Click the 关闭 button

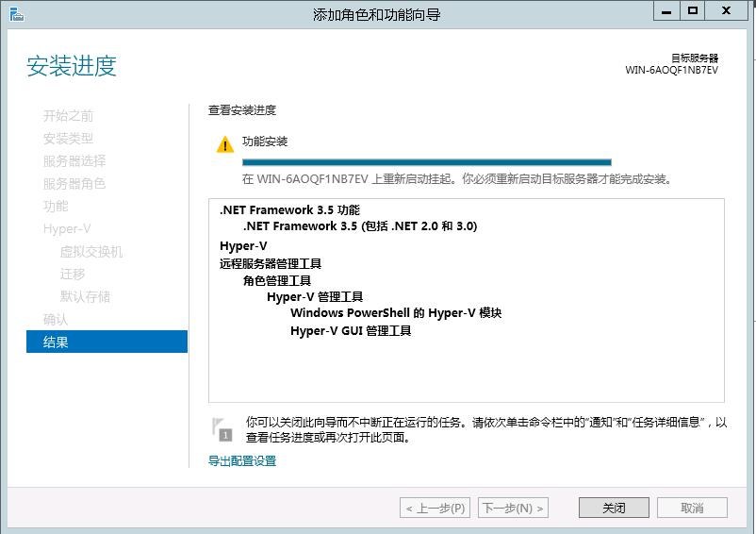pos(614,508)
